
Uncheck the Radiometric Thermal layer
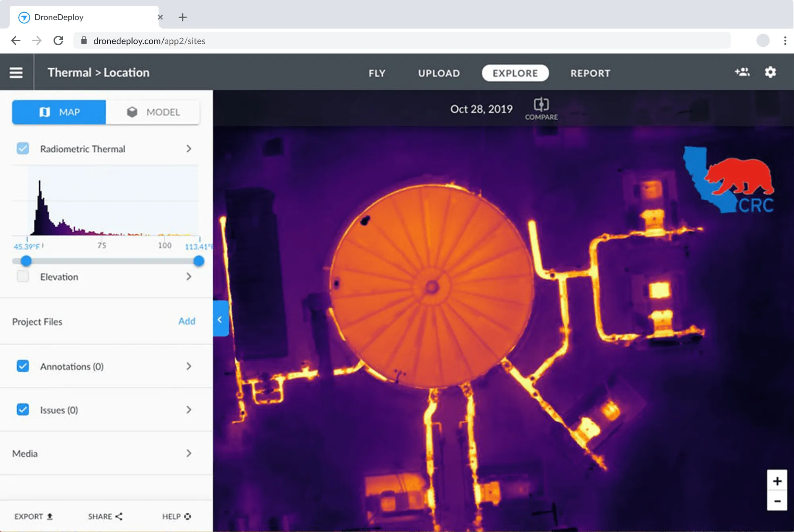23,148
